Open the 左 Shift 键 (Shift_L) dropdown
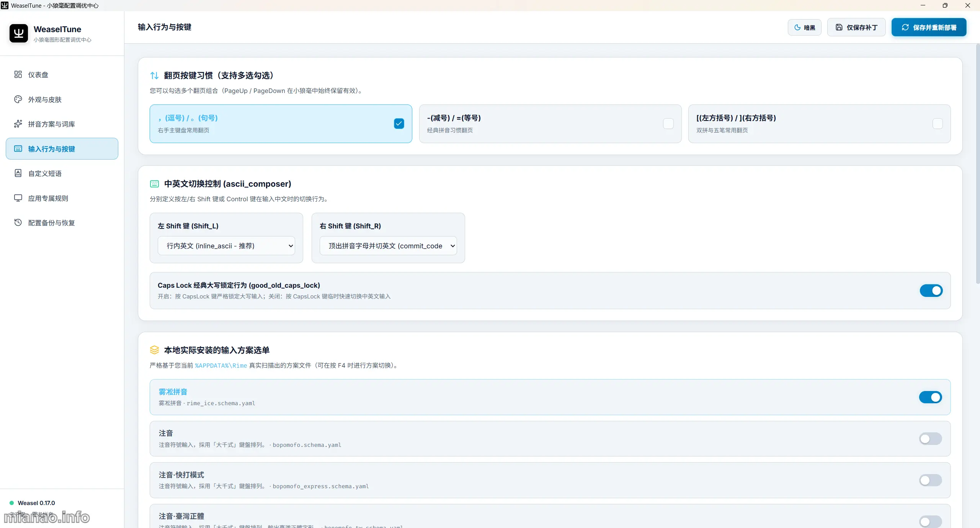980x528 pixels. [x=226, y=246]
